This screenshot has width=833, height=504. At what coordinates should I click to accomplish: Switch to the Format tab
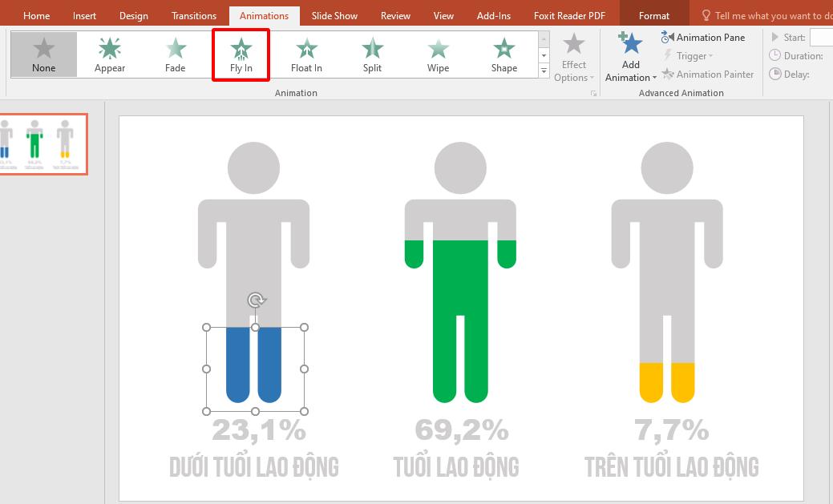click(653, 14)
